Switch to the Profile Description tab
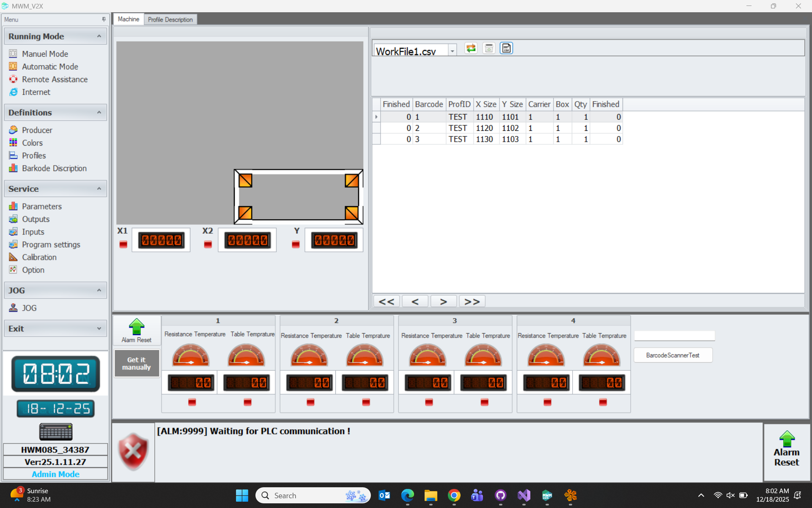 [170, 19]
